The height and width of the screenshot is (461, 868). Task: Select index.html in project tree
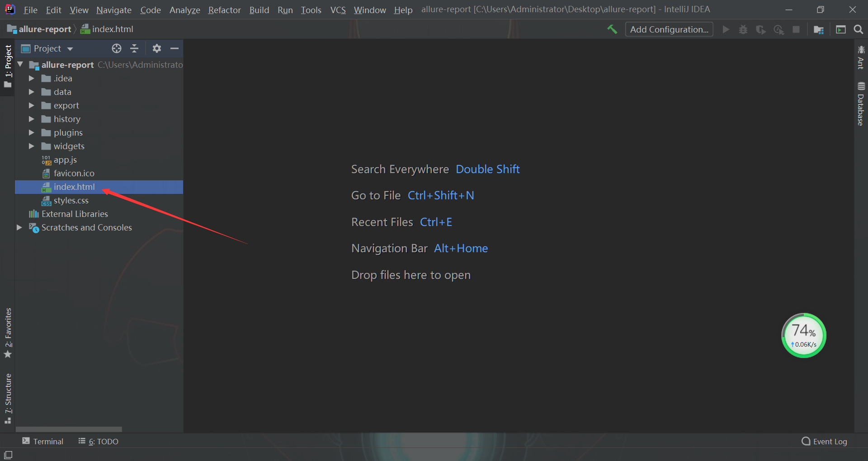[99, 187]
